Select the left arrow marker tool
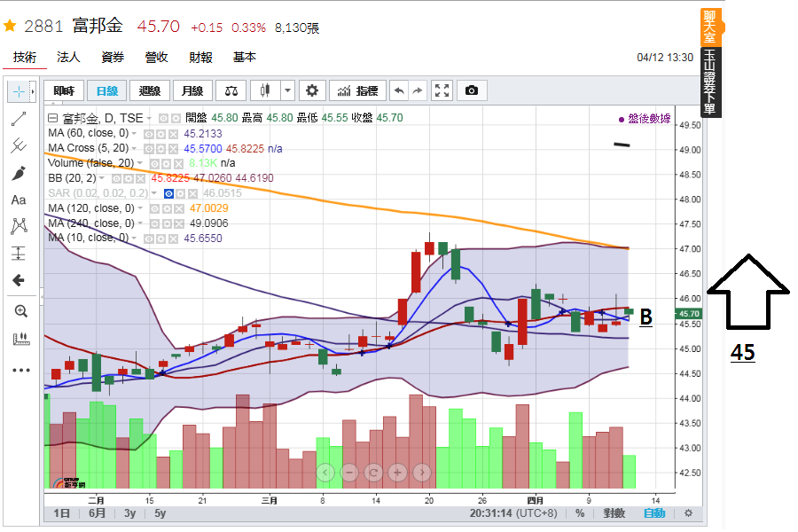Image resolution: width=798 pixels, height=532 pixels. pos(19,280)
